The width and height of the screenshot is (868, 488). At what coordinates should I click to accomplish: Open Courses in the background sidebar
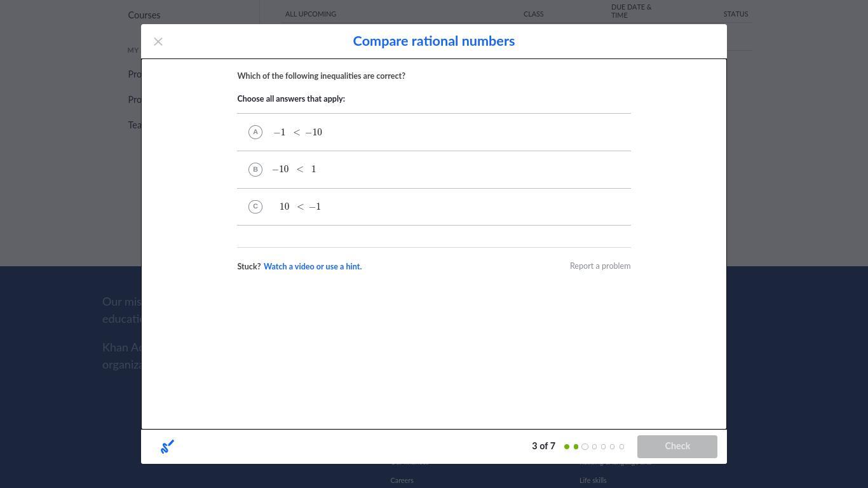point(144,15)
